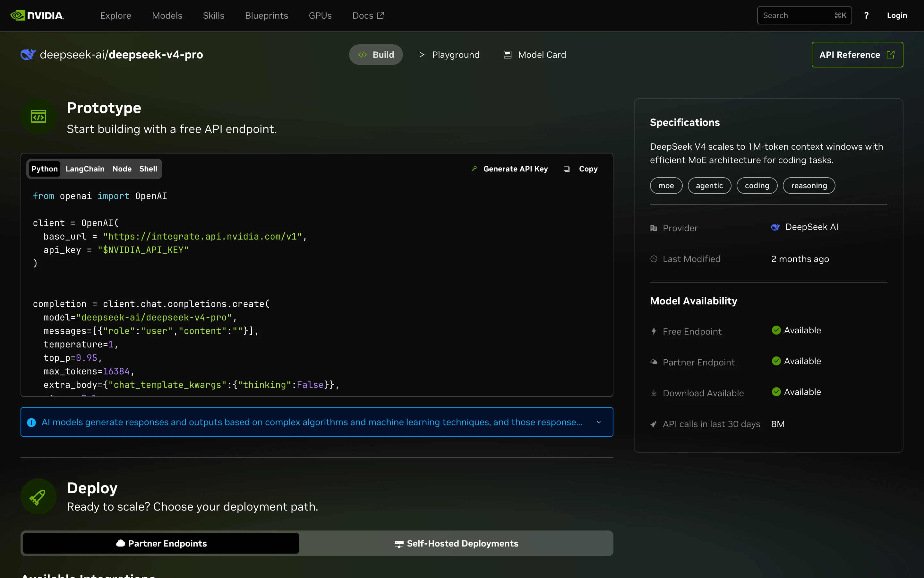Click the Partner Endpoint cloud icon
Screen dimensions: 924x578
(654, 362)
